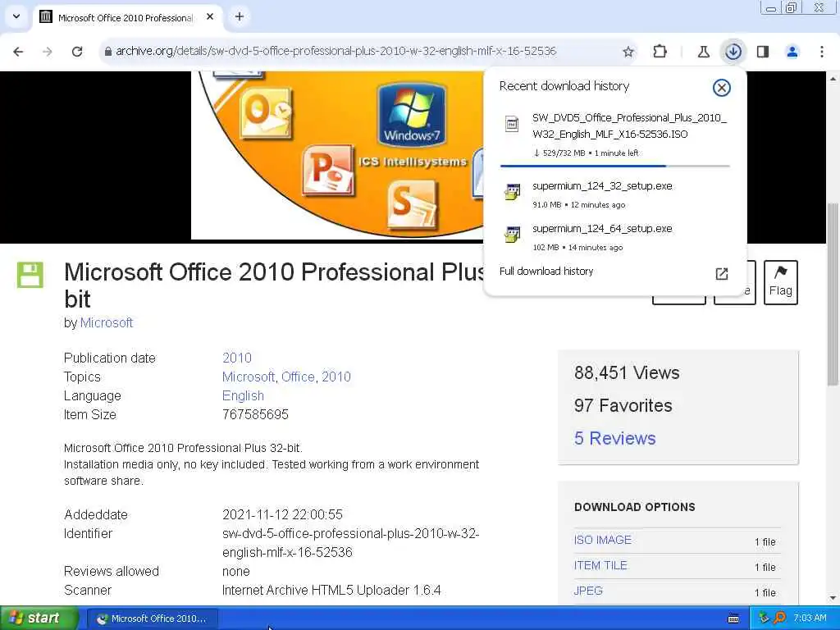Click the Scanner value Internet Archive HTML5 Uploader
This screenshot has height=630, width=840.
(331, 591)
